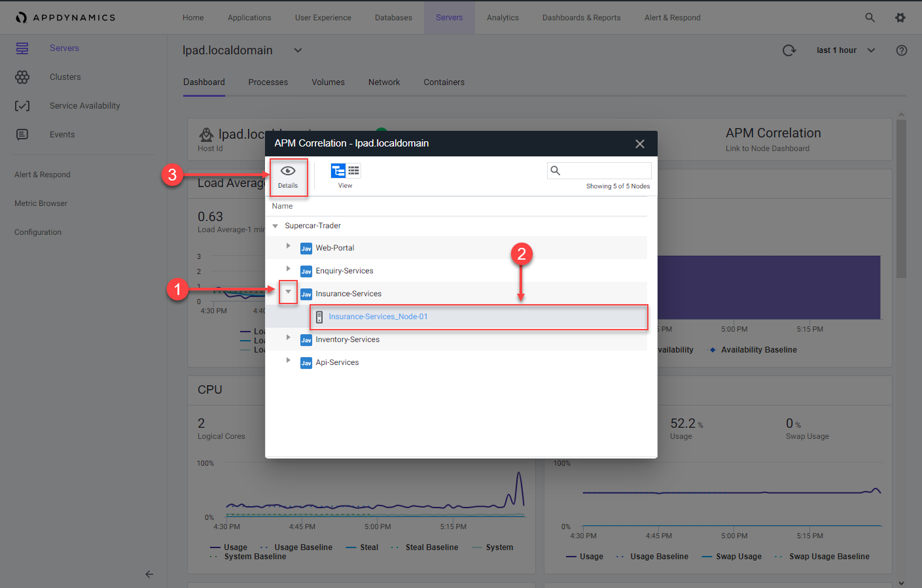
Task: Click the Steal legend entry
Action: coord(362,547)
